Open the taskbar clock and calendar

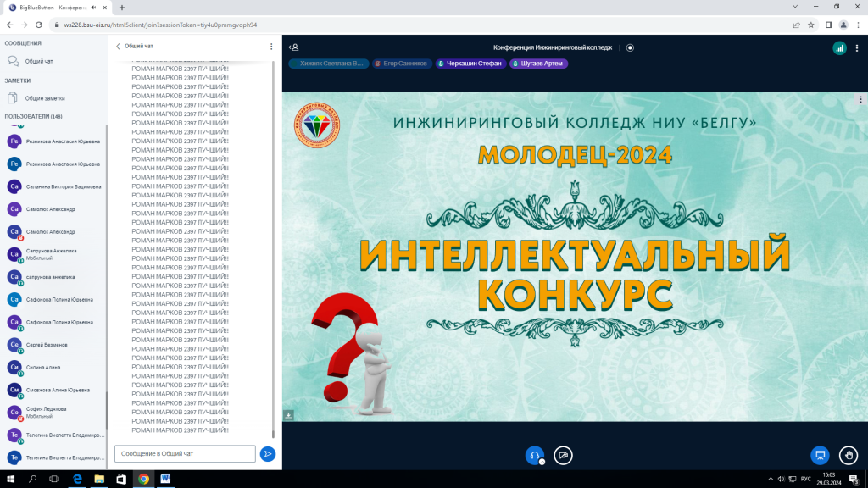tap(829, 480)
